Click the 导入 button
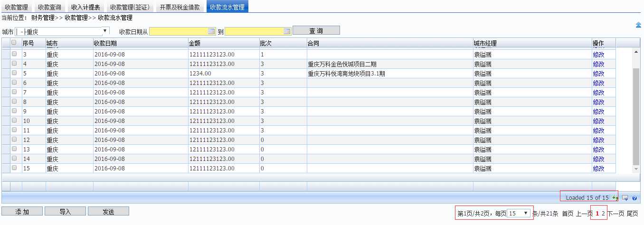644x225 pixels. tap(65, 211)
